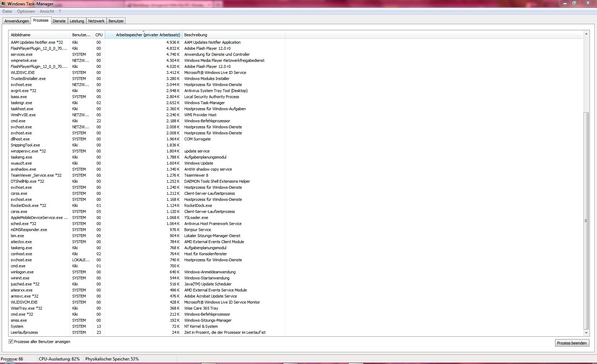Select the sched.exe *32 process
Viewport: 597px width, 364px height.
point(146,224)
